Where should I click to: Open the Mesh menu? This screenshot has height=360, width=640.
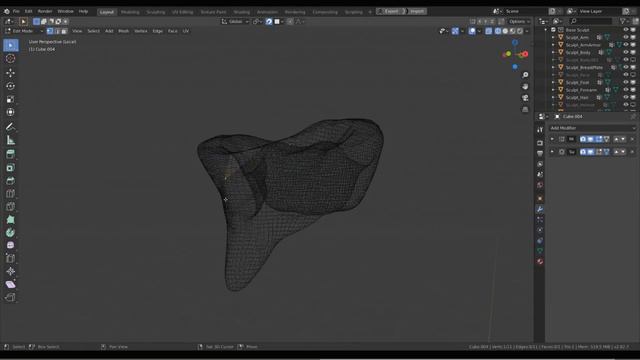123,31
